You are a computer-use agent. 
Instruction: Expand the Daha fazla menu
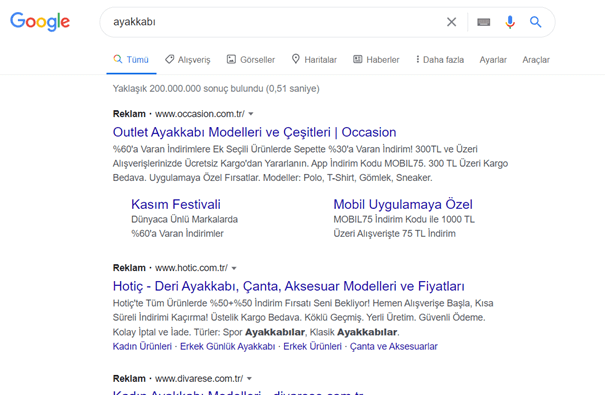(x=440, y=60)
